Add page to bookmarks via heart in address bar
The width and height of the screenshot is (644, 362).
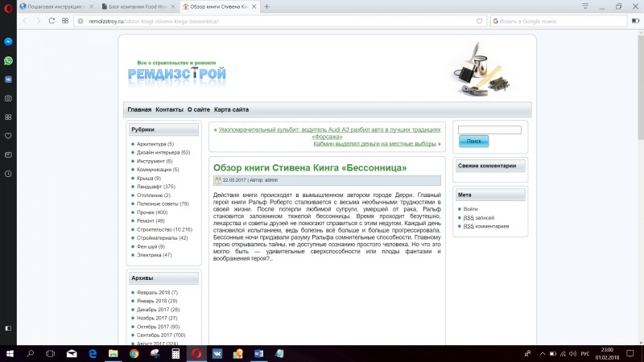479,22
